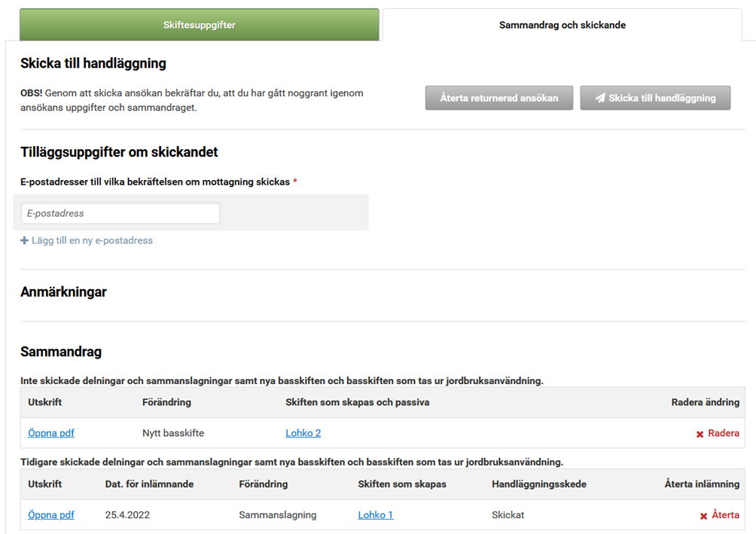The height and width of the screenshot is (534, 756).
Task: Open the Sammandrag och skickande tab
Action: [562, 25]
